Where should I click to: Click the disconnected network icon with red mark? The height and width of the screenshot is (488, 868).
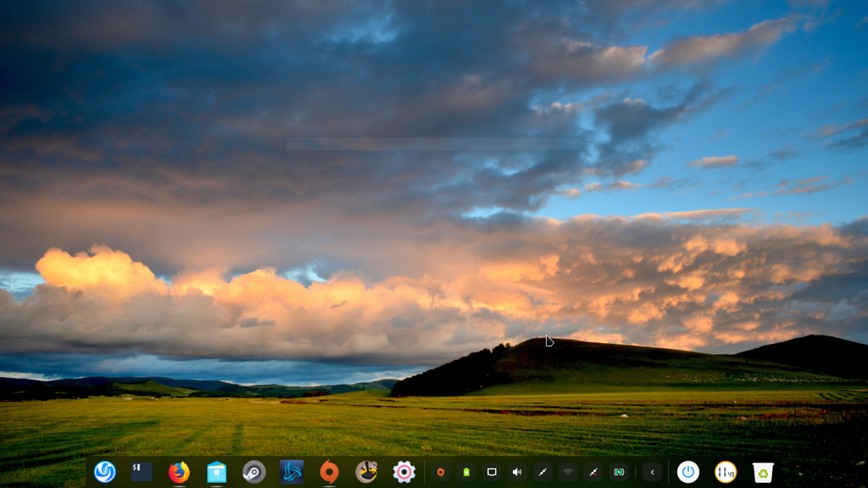[x=593, y=472]
